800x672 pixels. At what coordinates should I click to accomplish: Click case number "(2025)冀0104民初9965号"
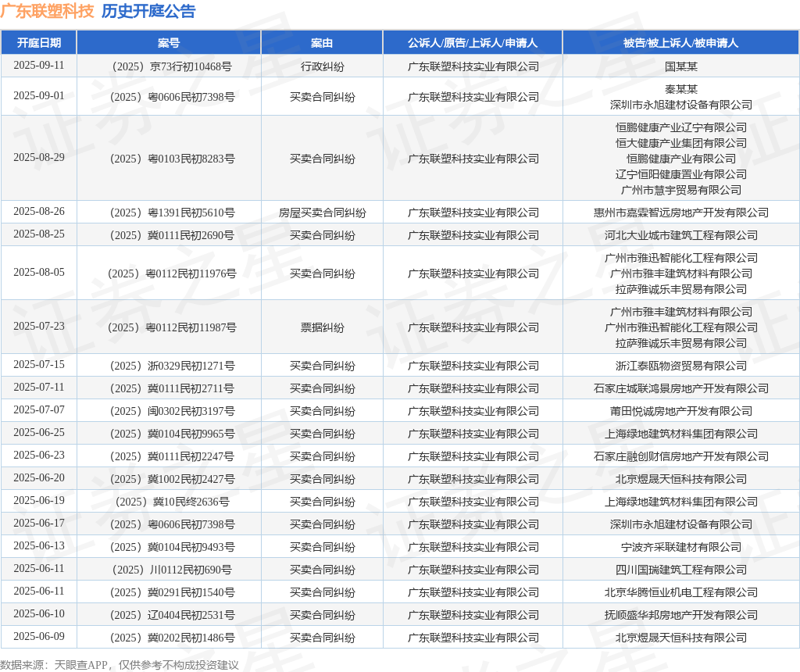pyautogui.click(x=172, y=434)
